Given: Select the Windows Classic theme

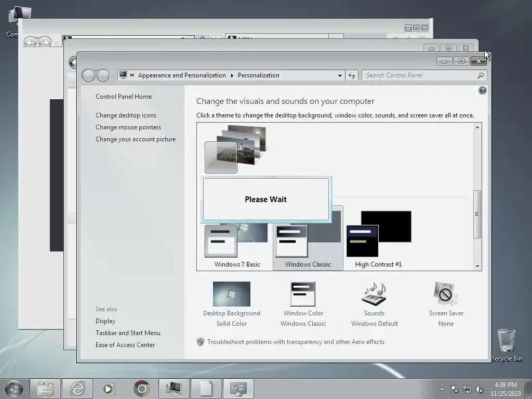Looking at the screenshot, I should 308,238.
